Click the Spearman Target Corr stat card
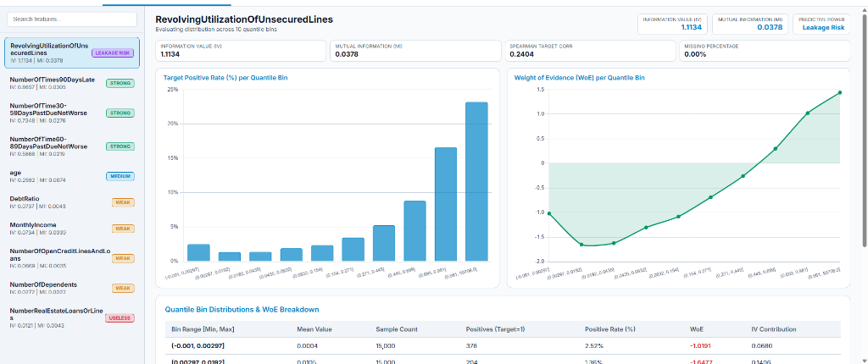The height and width of the screenshot is (364, 868). 590,51
